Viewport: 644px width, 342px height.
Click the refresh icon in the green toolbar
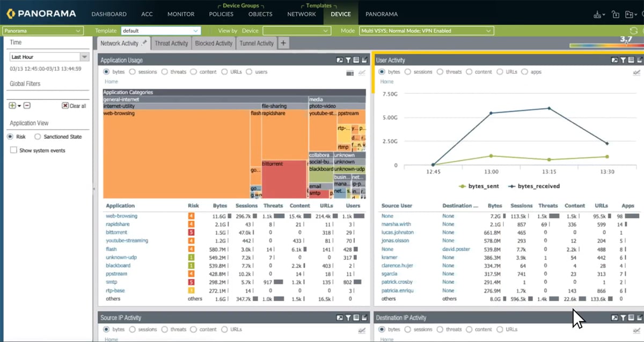(634, 31)
